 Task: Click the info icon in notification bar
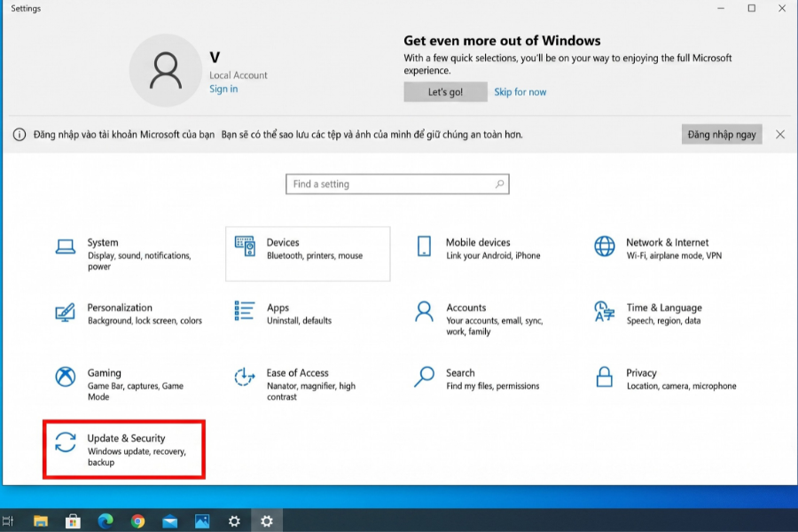pos(20,135)
